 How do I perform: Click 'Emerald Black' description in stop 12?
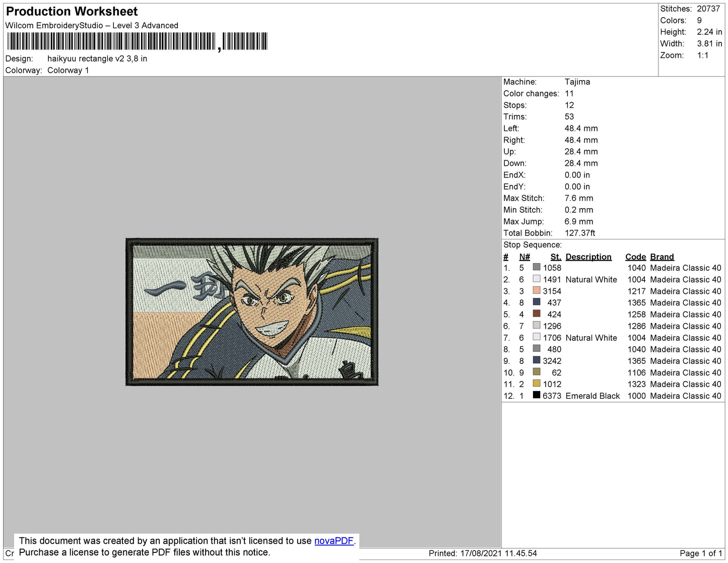[x=592, y=396]
